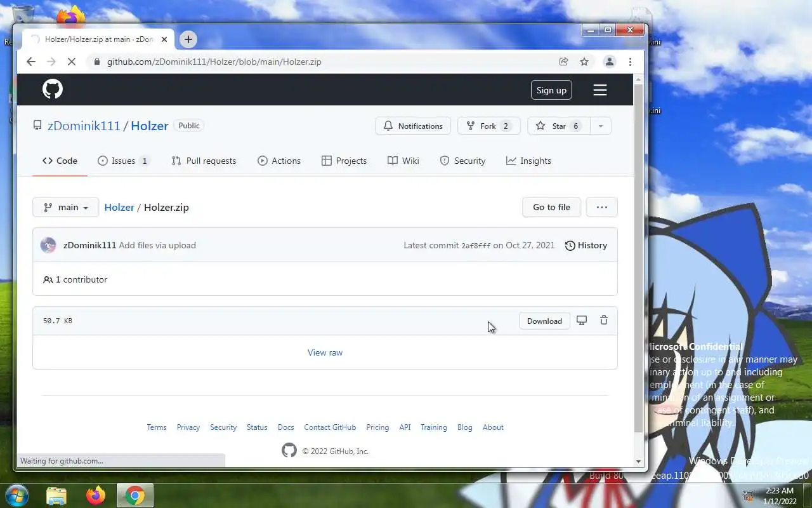
Task: Open the Add files via upload commit
Action: [157, 245]
